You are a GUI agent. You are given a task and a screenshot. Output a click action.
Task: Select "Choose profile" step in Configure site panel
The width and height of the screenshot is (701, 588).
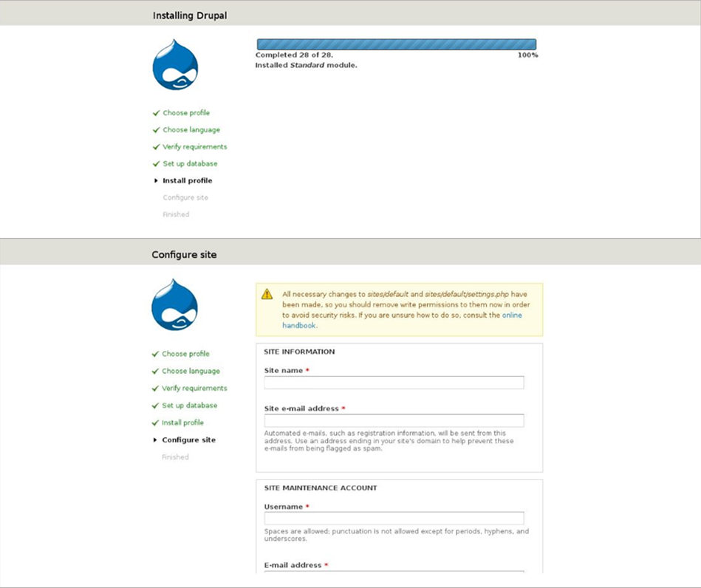pyautogui.click(x=185, y=354)
